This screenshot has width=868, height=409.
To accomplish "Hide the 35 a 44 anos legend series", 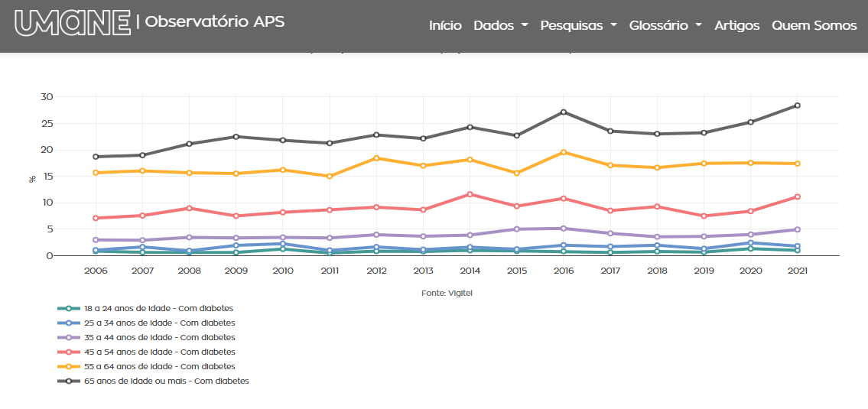I will click(146, 337).
